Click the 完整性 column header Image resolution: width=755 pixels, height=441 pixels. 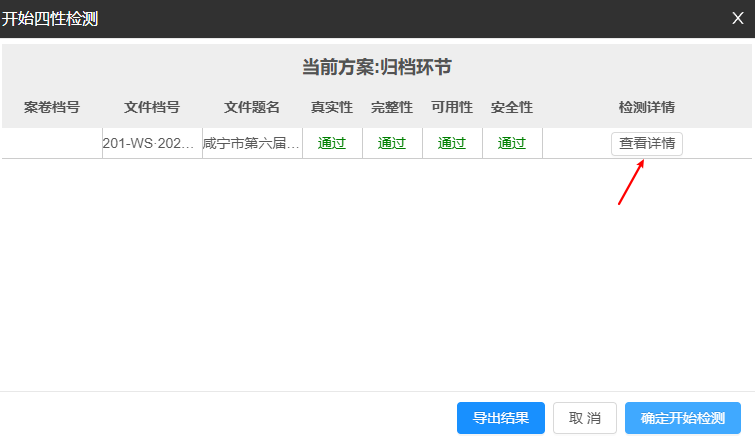(x=392, y=107)
